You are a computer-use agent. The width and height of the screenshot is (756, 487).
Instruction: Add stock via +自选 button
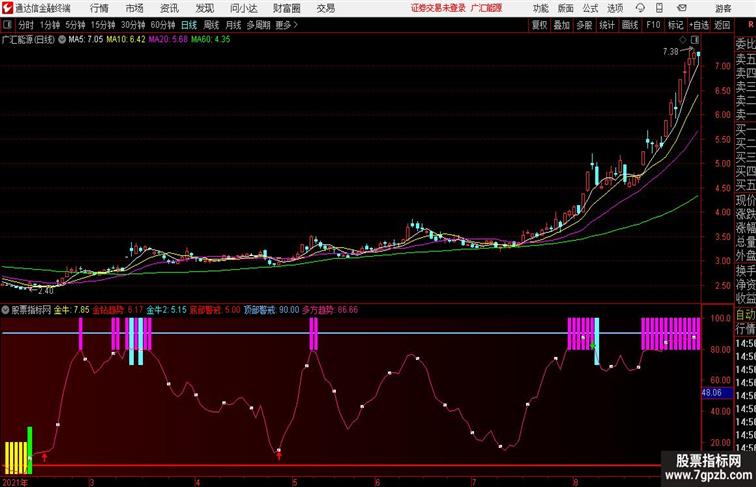(699, 25)
